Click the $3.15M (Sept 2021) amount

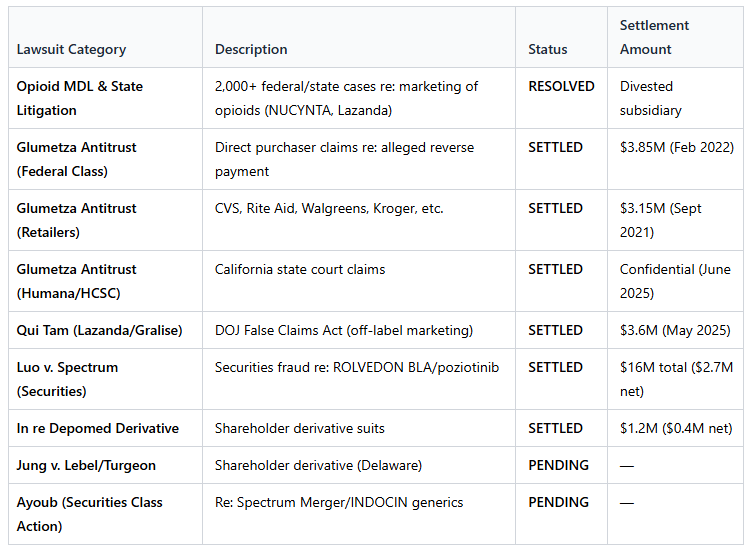(x=659, y=220)
